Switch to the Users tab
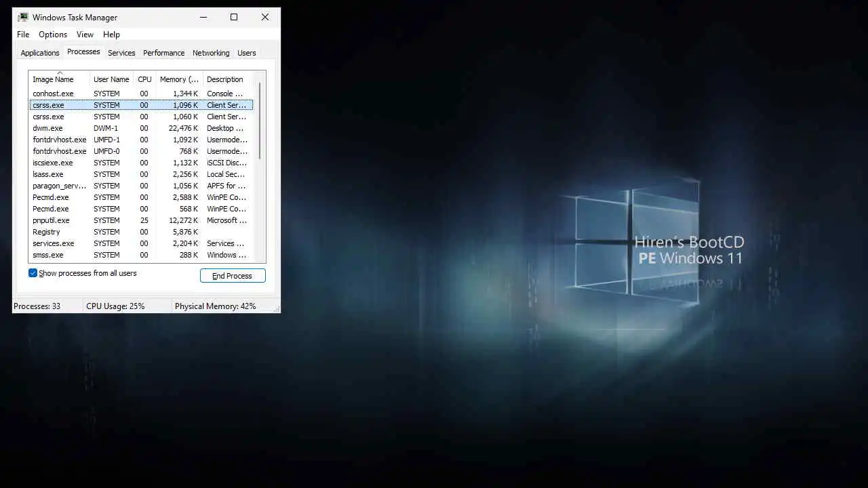 point(247,53)
